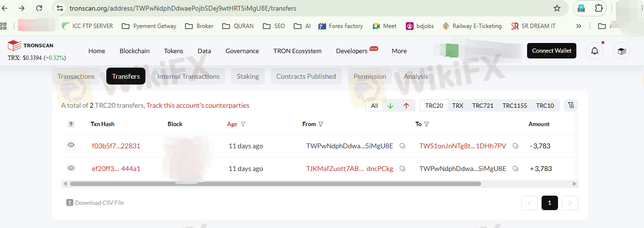
Task: Download CSV File
Action: 95,202
